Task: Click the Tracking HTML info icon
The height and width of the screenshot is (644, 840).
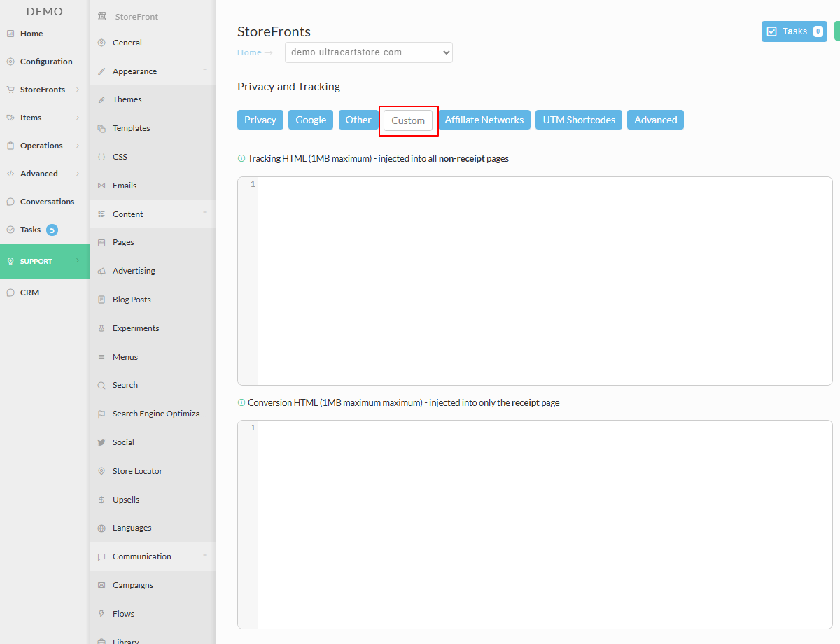Action: pos(241,158)
